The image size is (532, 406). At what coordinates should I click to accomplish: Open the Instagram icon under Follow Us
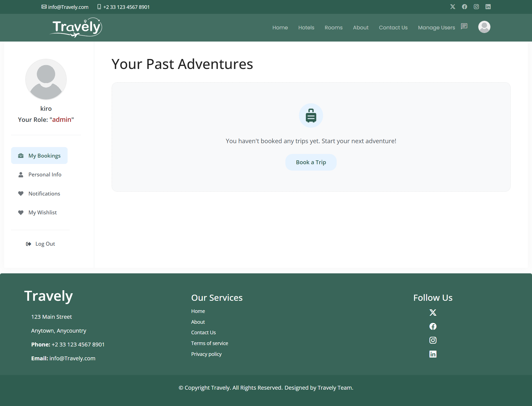coord(433,340)
